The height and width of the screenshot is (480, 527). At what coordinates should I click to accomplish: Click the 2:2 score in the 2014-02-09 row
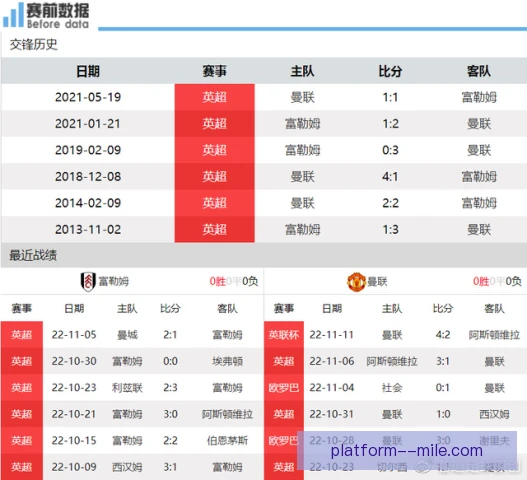click(390, 203)
